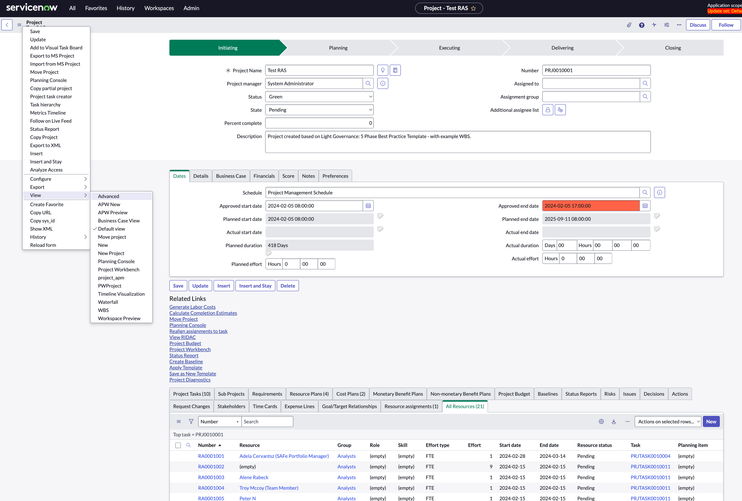Open the State dropdown showing Pending
Image resolution: width=742 pixels, height=501 pixels.
click(x=319, y=110)
